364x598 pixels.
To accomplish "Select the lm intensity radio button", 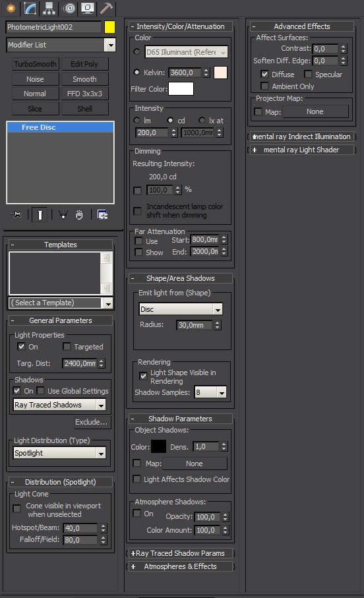I will tap(136, 121).
